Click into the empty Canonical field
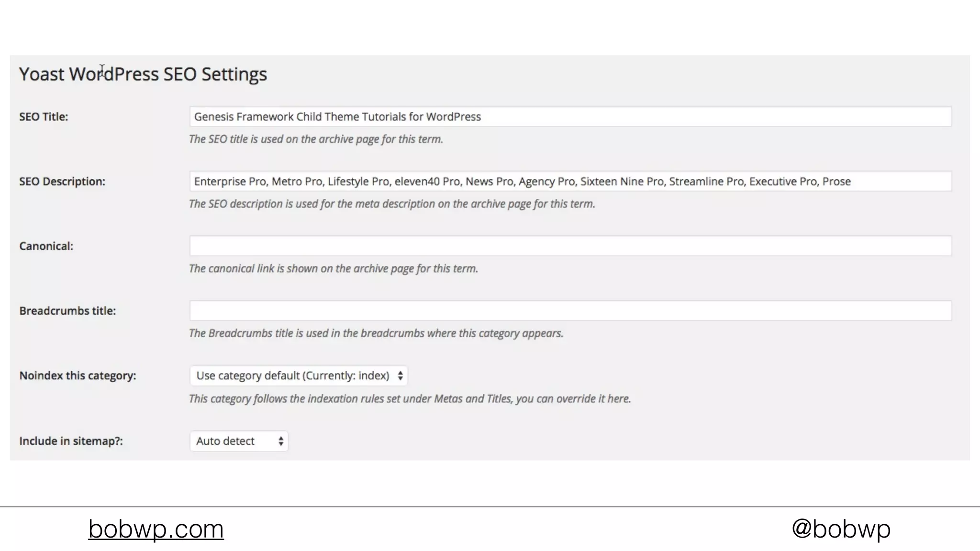Viewport: 980px width, 551px height. (570, 246)
